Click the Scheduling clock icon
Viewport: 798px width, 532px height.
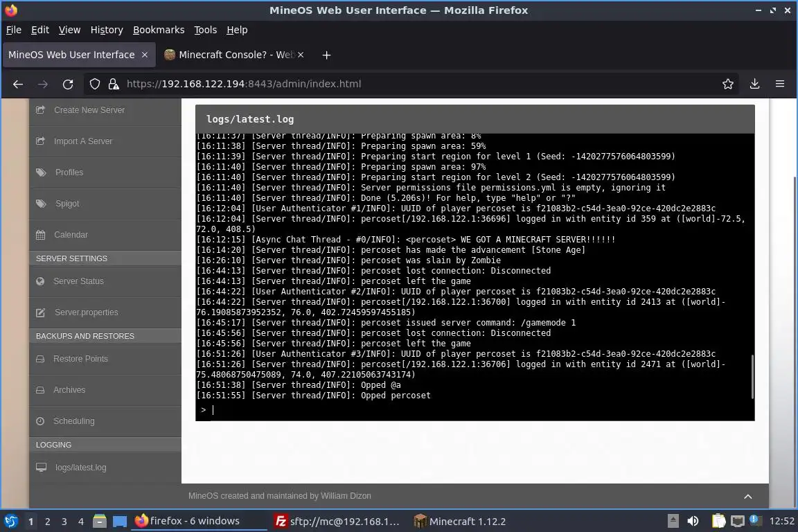coord(40,421)
